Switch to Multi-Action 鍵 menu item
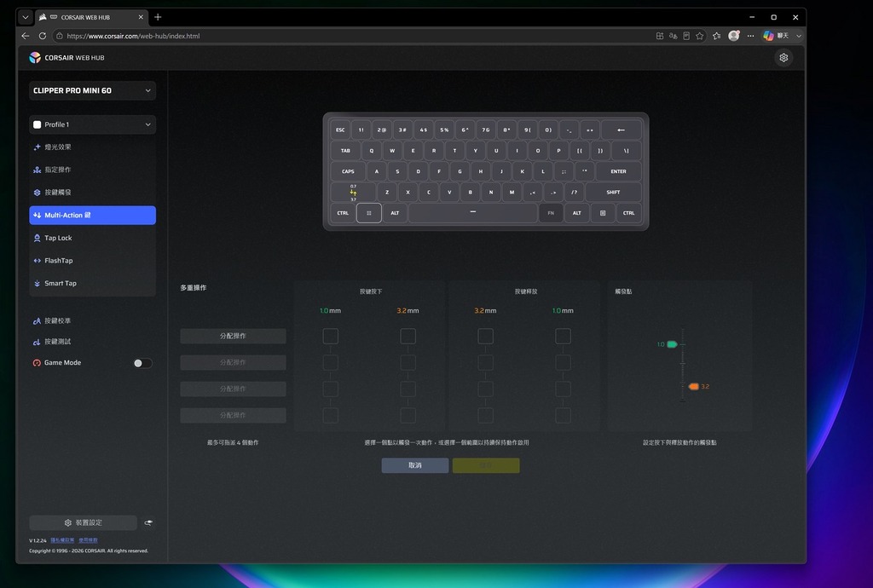The width and height of the screenshot is (873, 588). coord(92,216)
